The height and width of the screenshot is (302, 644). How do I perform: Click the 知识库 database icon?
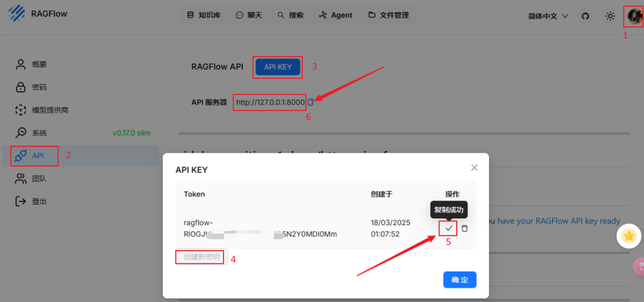pos(190,15)
